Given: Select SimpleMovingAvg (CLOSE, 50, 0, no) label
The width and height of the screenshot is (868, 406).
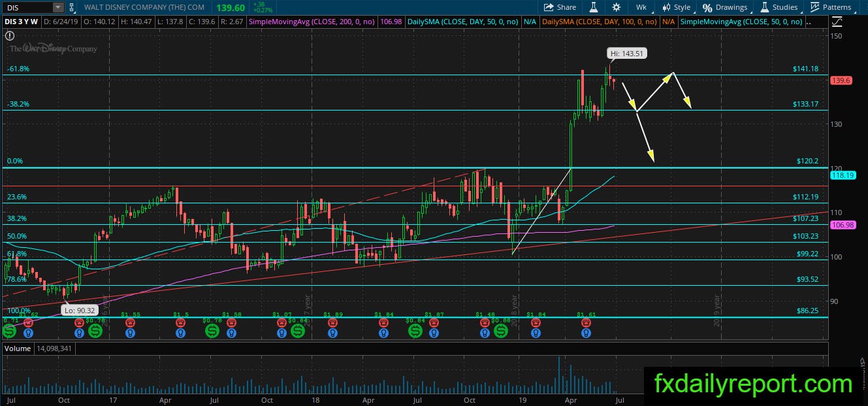Looking at the screenshot, I should coord(742,22).
